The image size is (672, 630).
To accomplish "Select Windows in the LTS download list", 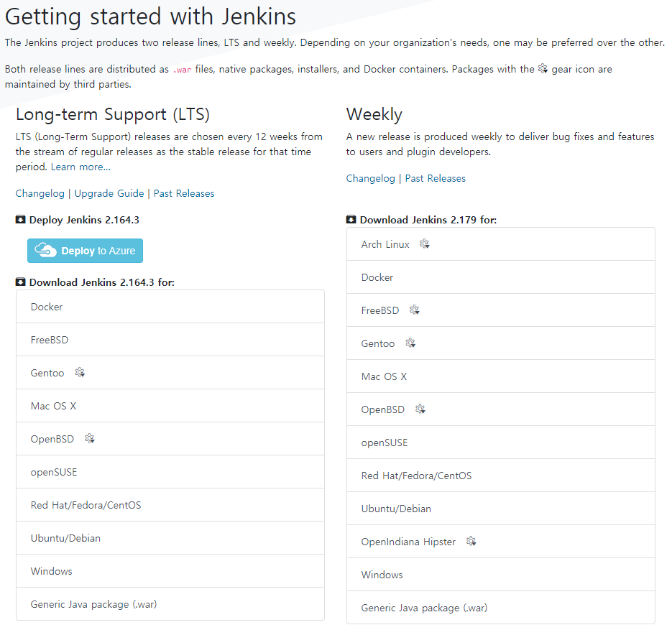I will click(x=170, y=571).
